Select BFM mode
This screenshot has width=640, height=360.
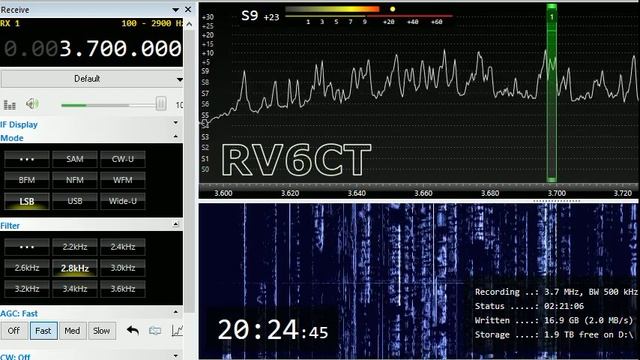click(x=27, y=180)
